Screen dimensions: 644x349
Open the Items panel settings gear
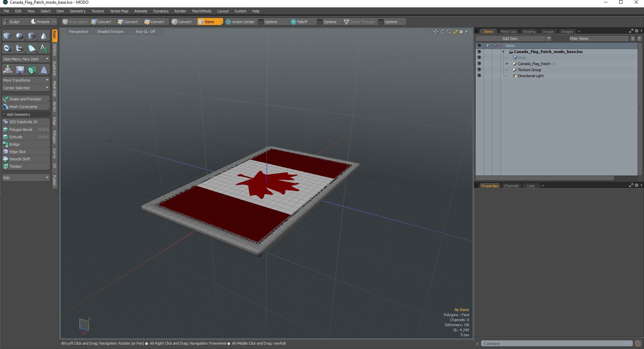[636, 31]
